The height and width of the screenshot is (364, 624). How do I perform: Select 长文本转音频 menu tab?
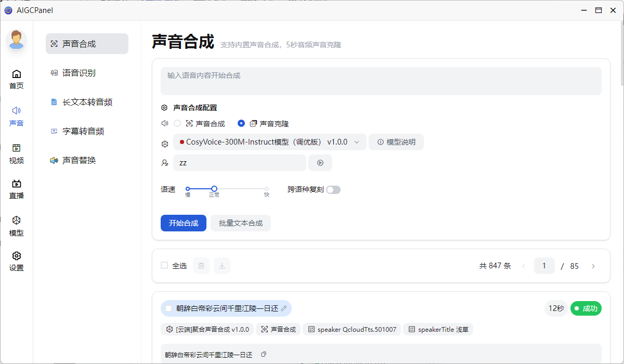[x=87, y=102]
